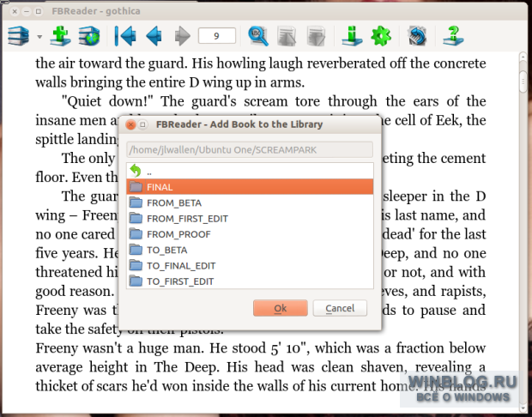Jump to beginning of the book
Viewport: 532px width, 417px height.
pyautogui.click(x=125, y=36)
